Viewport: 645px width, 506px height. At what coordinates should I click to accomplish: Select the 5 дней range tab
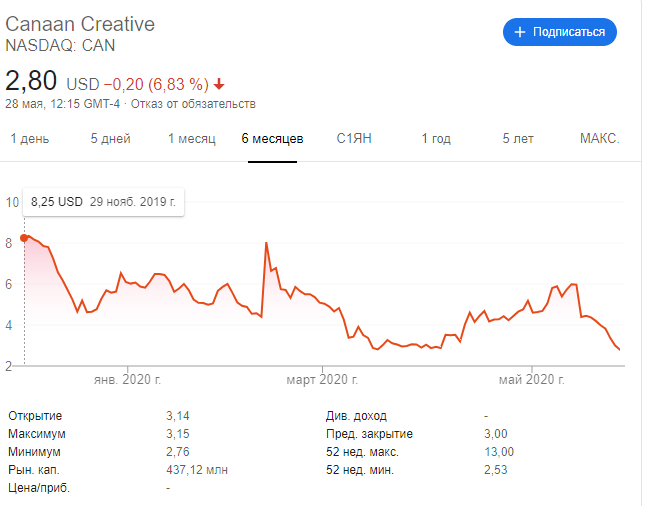110,139
